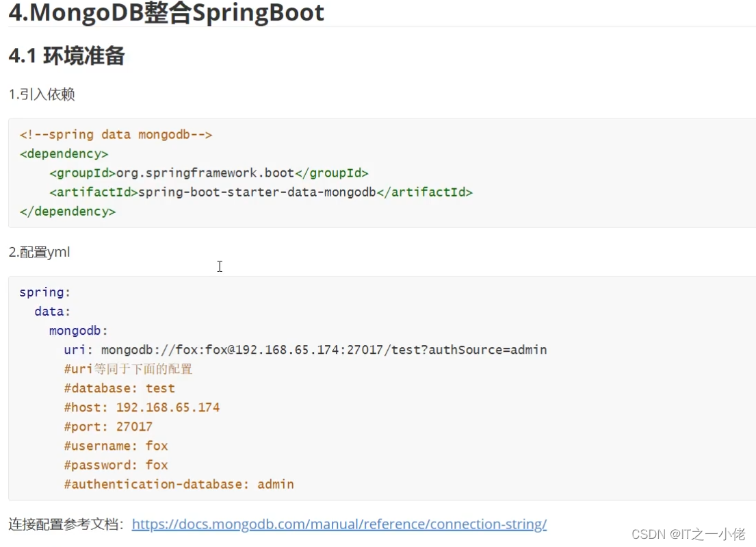756x547 pixels.
Task: Open the docs.mongodb.com connection-string link
Action: click(339, 524)
